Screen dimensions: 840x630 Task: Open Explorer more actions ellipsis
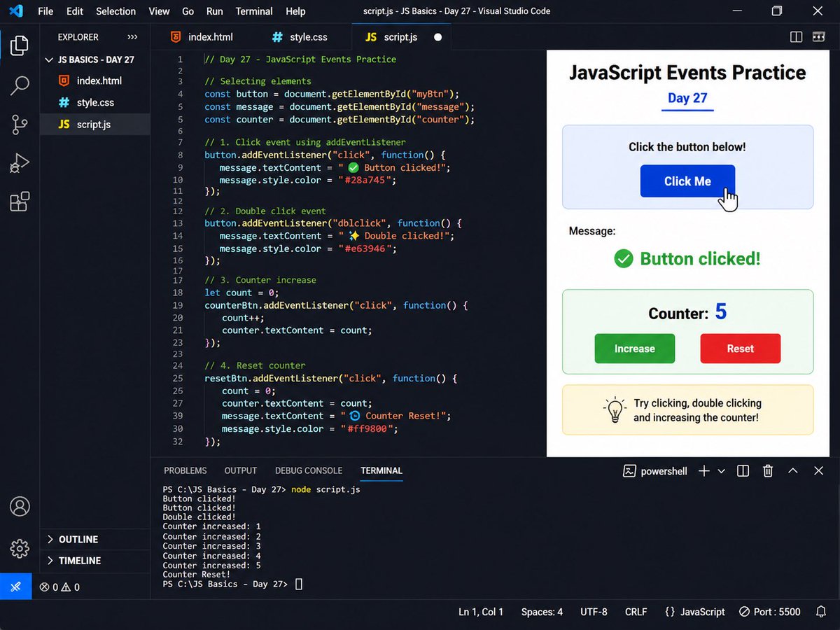[132, 37]
